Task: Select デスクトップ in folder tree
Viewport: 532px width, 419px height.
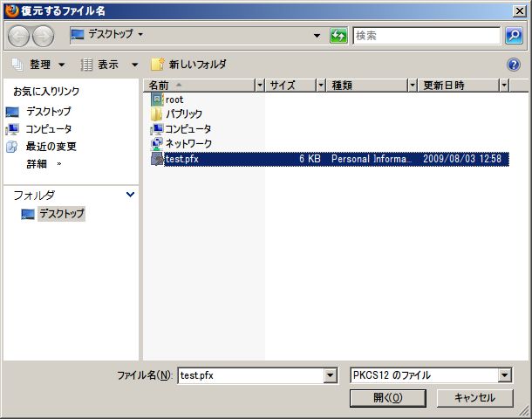Action: (x=61, y=214)
